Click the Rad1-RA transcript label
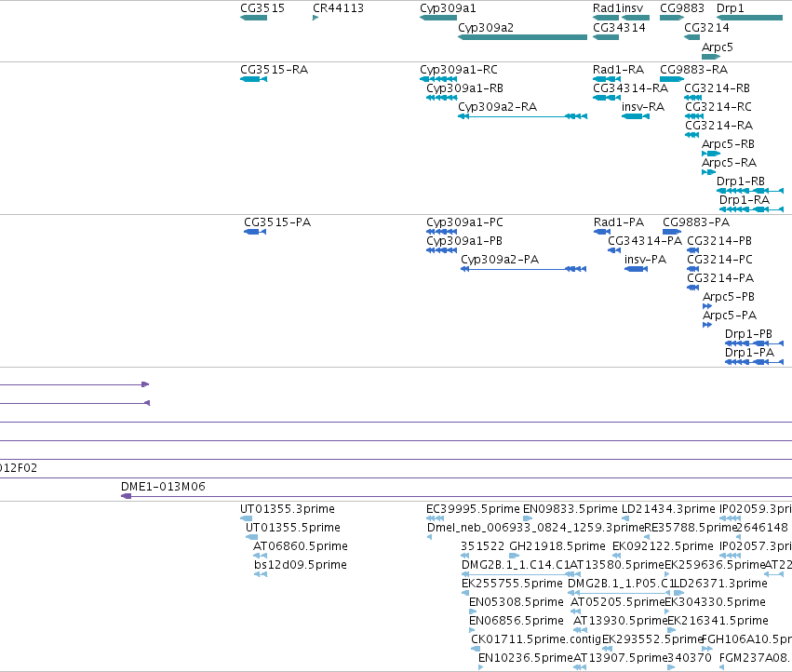 (x=618, y=70)
